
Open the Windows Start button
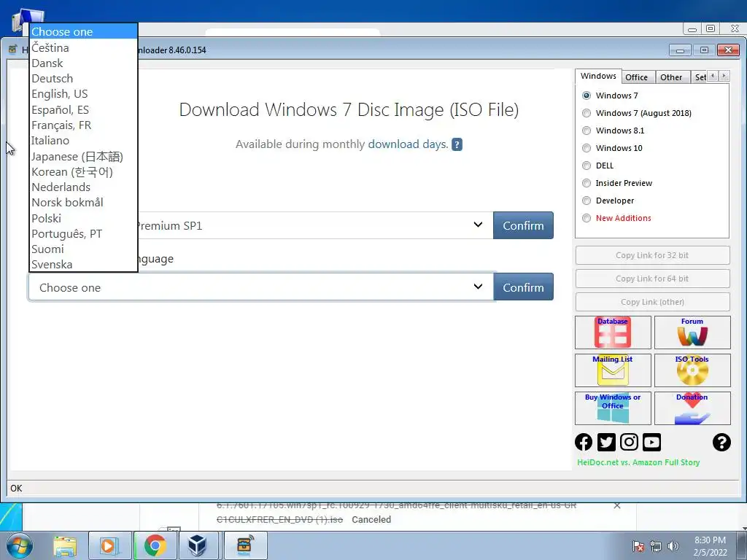pyautogui.click(x=19, y=545)
